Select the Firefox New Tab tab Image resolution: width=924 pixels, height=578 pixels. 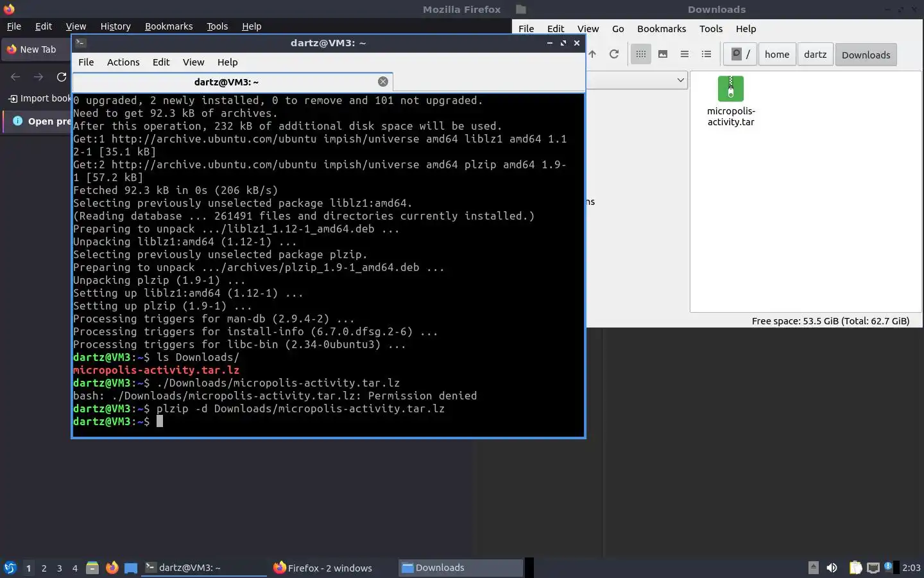36,49
